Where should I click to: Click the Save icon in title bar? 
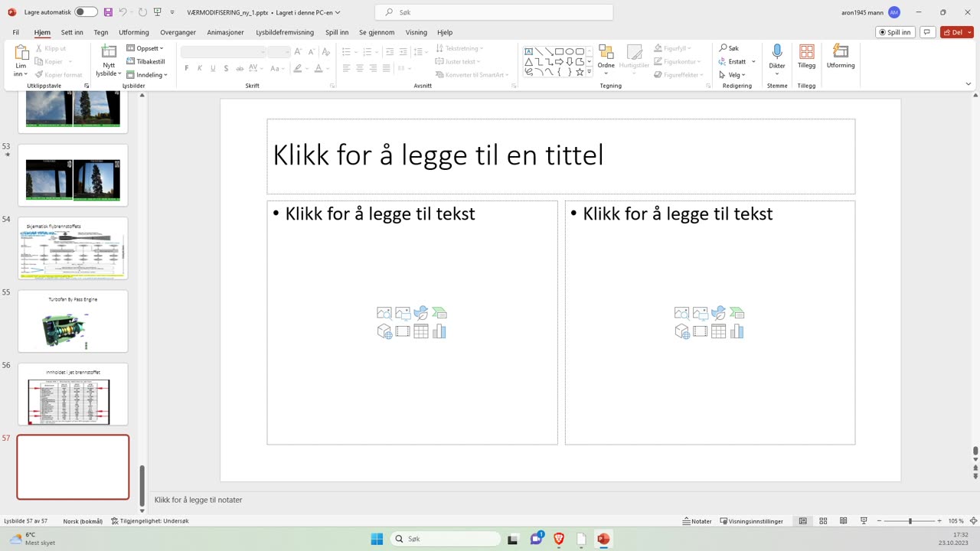click(x=108, y=12)
